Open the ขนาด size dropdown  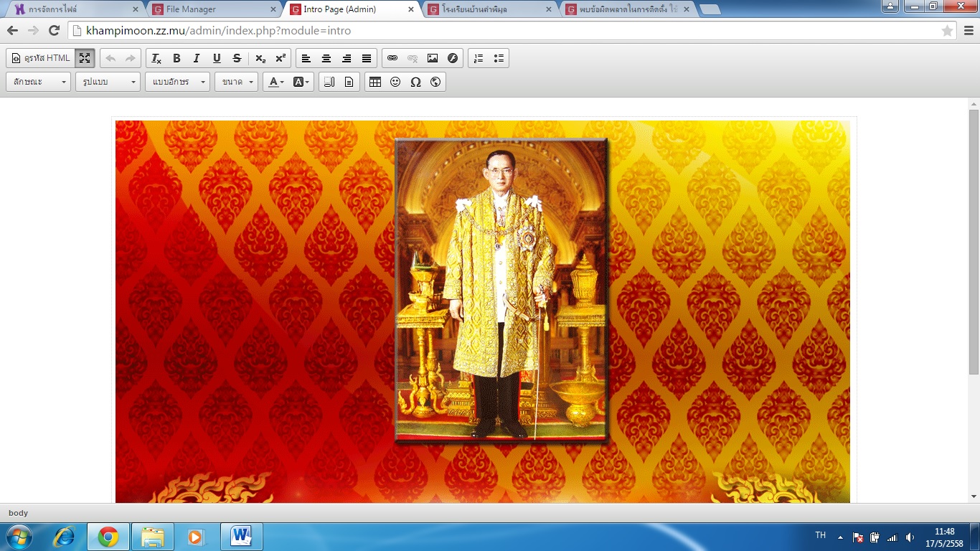tap(236, 82)
